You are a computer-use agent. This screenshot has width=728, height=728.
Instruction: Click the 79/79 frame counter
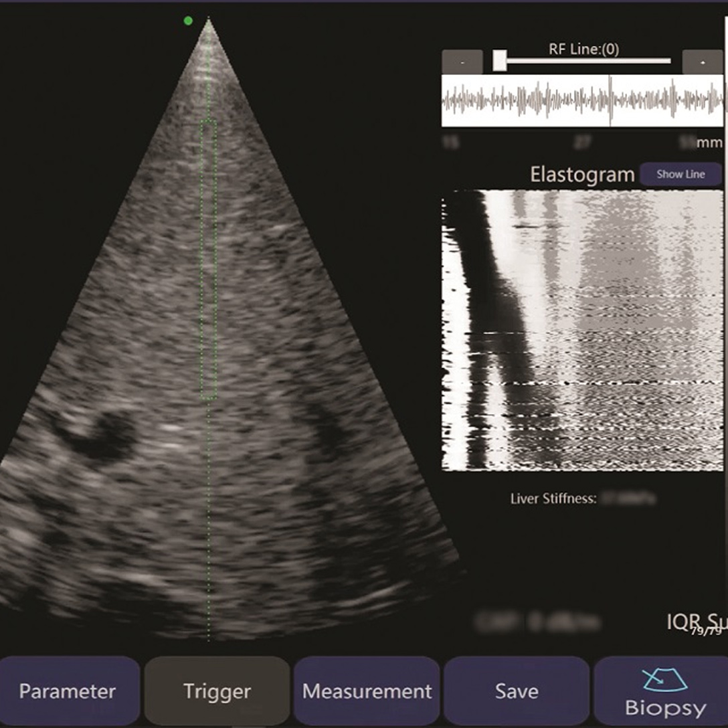click(705, 632)
